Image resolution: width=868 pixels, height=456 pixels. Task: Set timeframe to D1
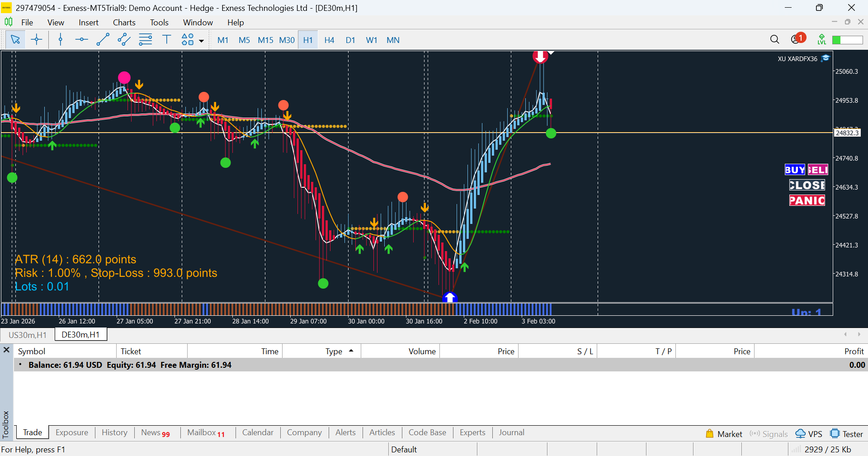(350, 40)
